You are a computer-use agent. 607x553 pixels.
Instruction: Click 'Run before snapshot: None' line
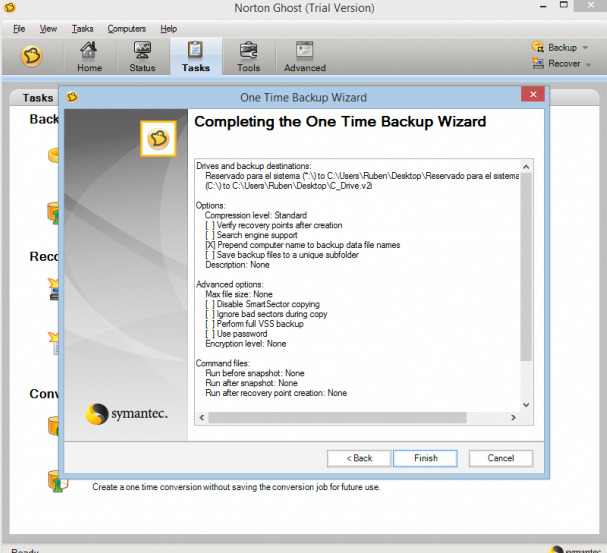255,373
